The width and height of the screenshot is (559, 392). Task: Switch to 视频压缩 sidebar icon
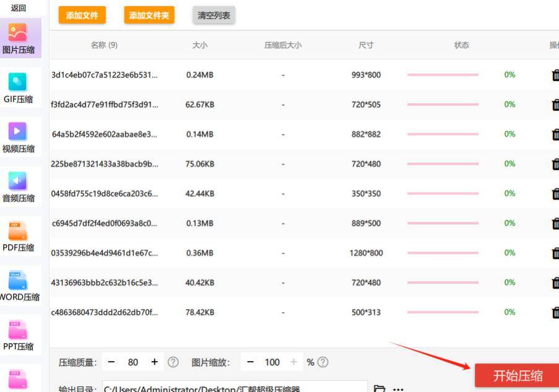pos(20,135)
